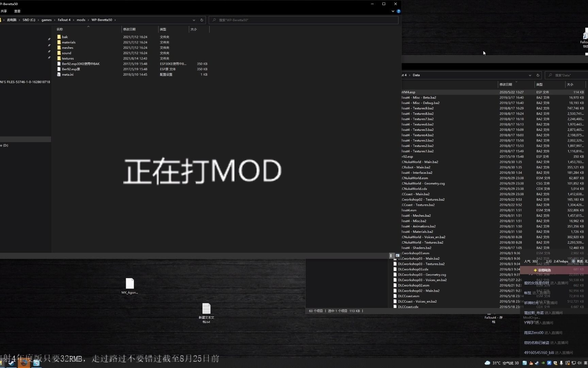Expand chevron after 此电脑 in breadcrumb

point(19,20)
